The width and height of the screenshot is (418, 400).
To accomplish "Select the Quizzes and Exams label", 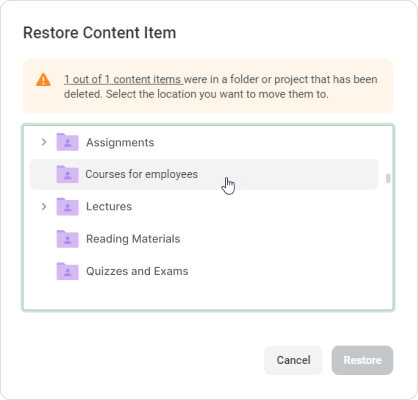I will coord(137,271).
